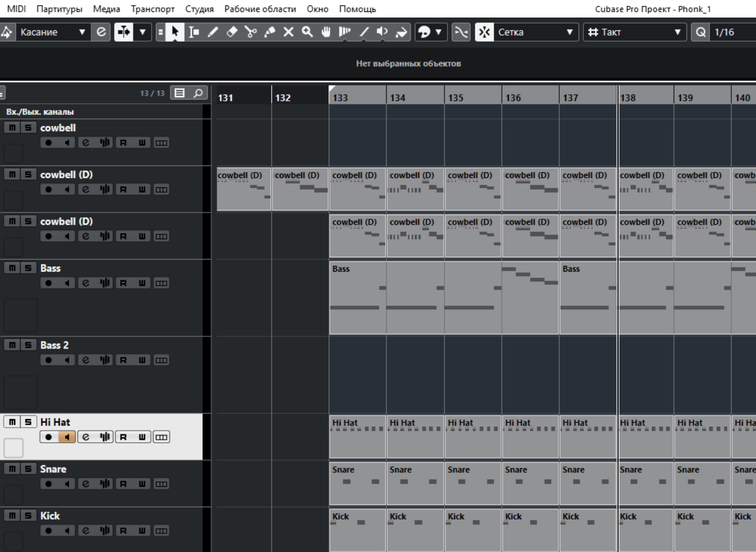Screen dimensions: 756x552
Task: Open the Студия menu
Action: (x=200, y=9)
